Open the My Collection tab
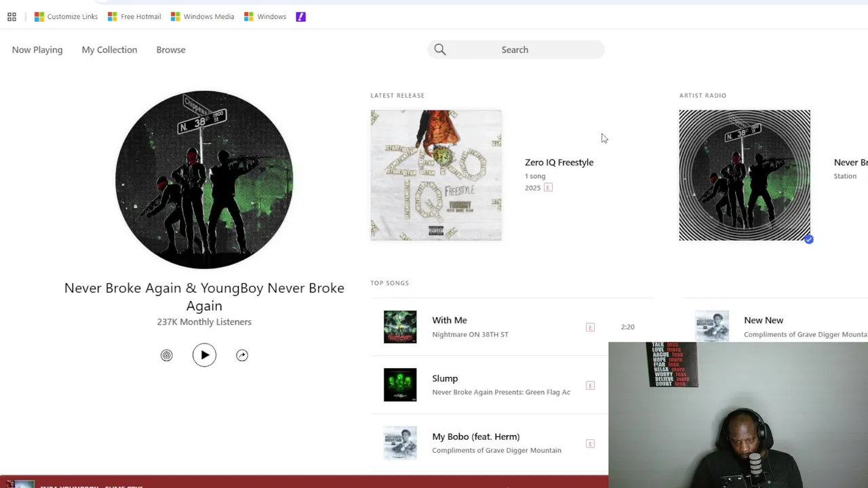868x488 pixels. (x=109, y=49)
